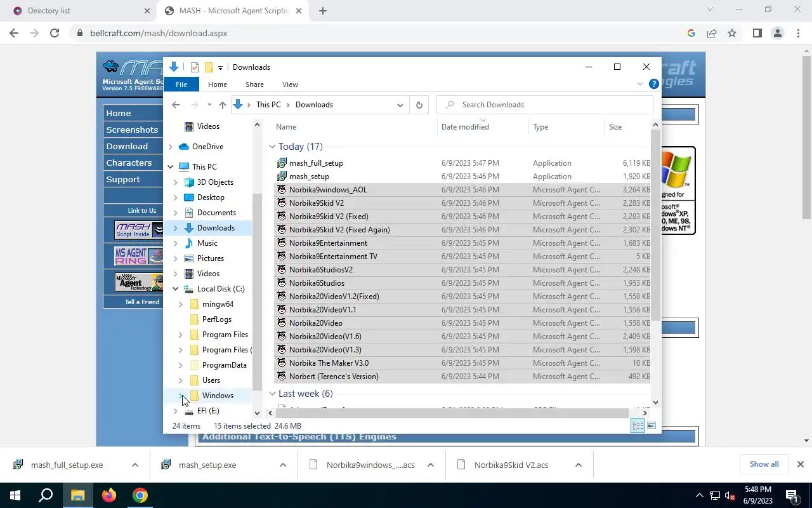Expand the ribbon with the chevron

(639, 84)
